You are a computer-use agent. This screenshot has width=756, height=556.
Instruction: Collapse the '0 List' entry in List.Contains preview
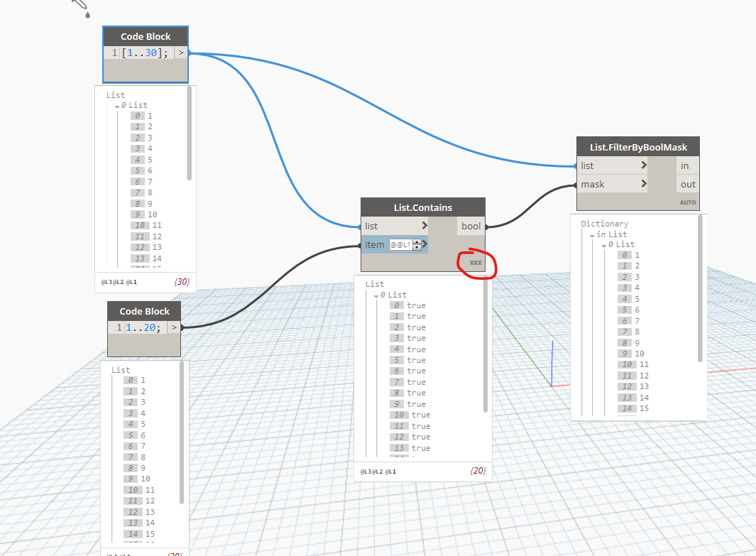point(376,296)
